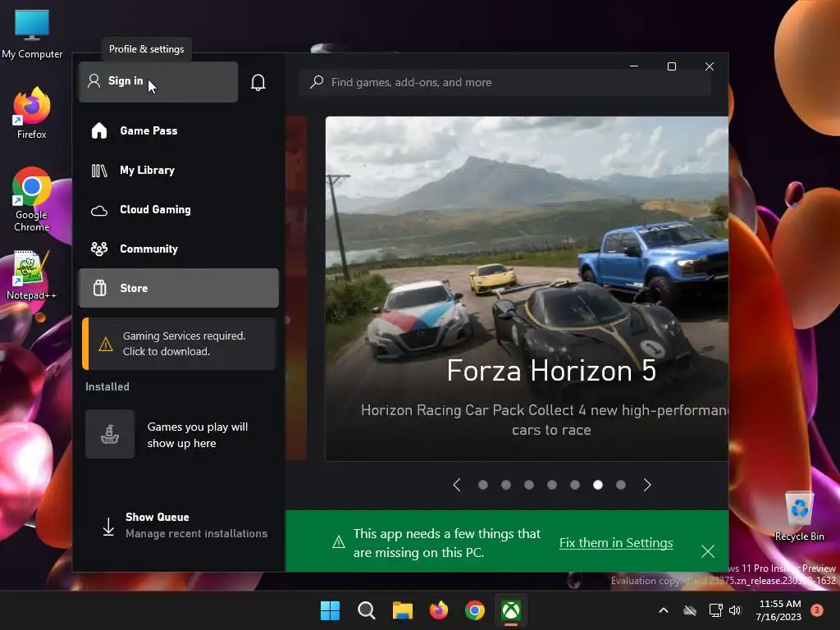The image size is (840, 630).
Task: Open the Recycle Bin on desktop
Action: click(799, 517)
